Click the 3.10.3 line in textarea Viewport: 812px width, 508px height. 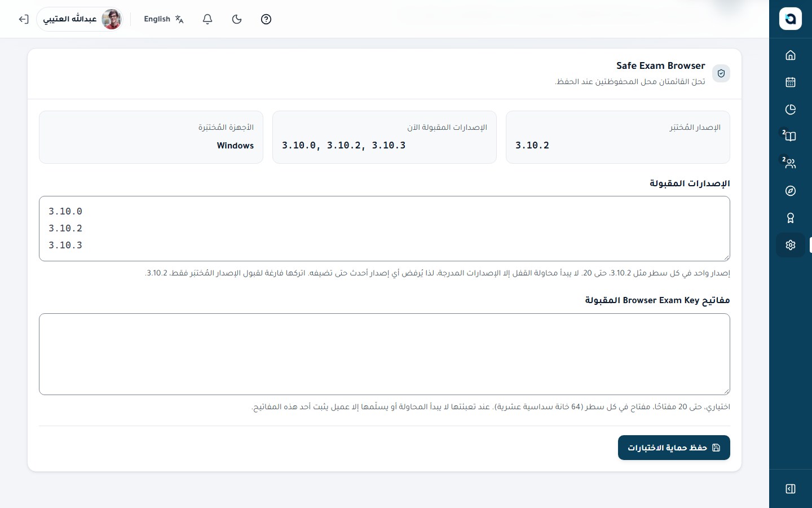click(x=65, y=245)
